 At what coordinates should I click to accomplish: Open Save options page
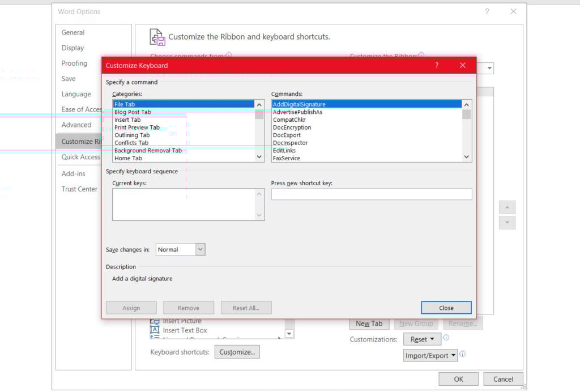click(69, 79)
